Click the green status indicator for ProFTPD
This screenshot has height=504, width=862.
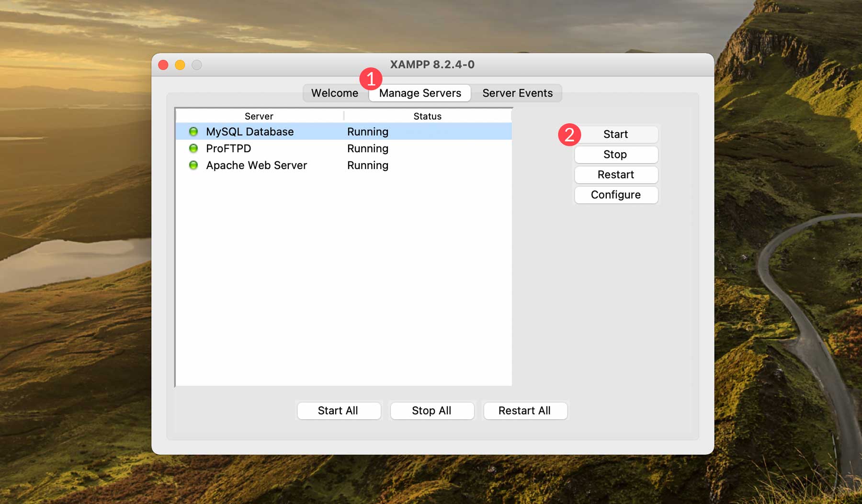click(193, 148)
